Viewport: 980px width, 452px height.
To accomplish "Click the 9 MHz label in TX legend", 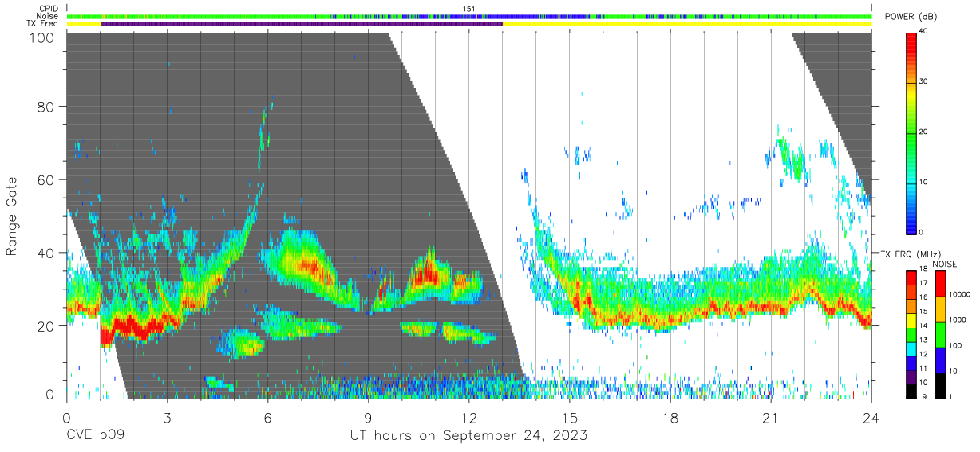I will (923, 396).
